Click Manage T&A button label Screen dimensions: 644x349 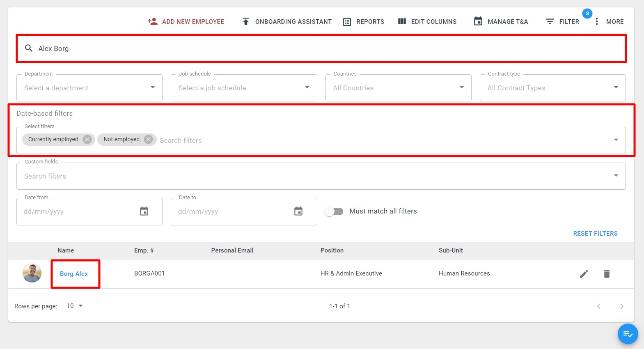(508, 22)
